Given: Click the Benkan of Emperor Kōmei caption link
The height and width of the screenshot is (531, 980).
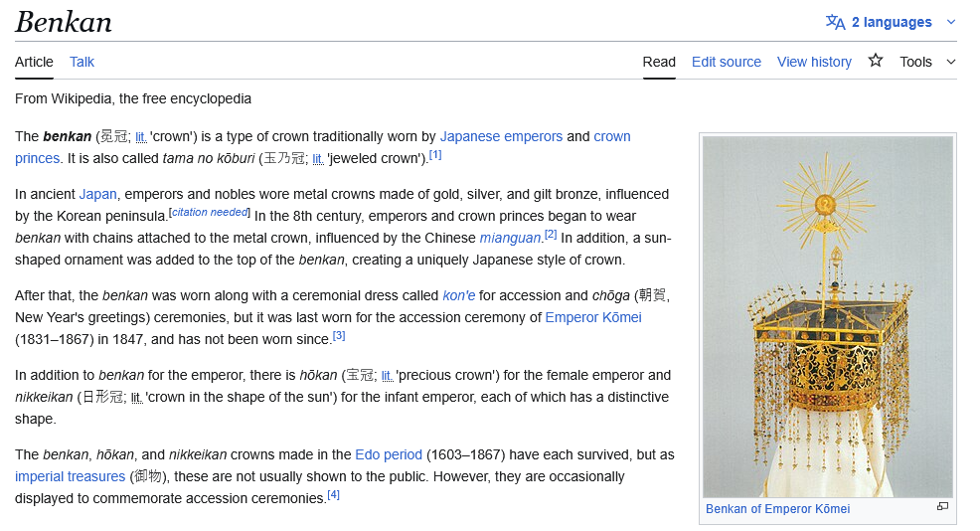Looking at the screenshot, I should click(777, 508).
